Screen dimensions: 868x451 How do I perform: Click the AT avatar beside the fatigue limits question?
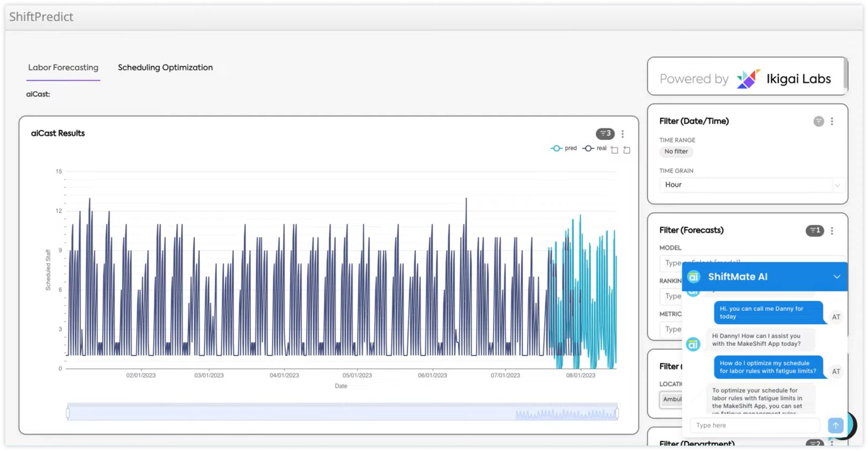(x=836, y=372)
